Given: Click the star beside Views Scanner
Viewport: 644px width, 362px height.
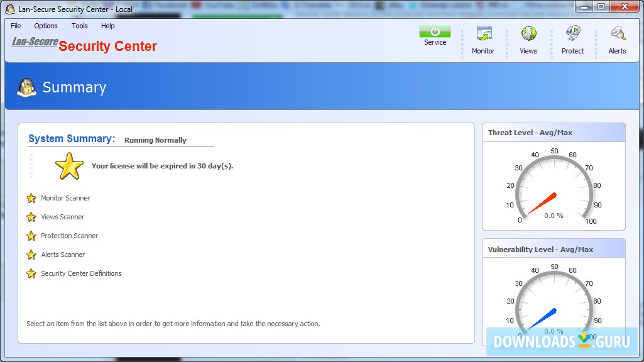Looking at the screenshot, I should pyautogui.click(x=31, y=217).
